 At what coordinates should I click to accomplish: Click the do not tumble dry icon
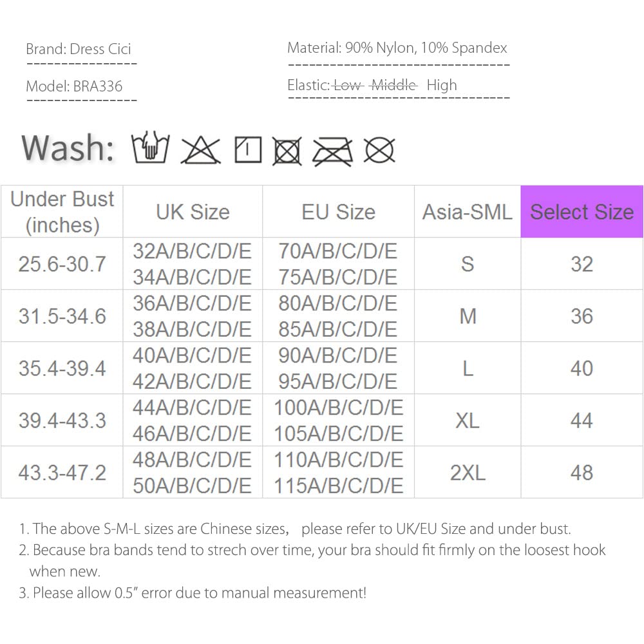[287, 151]
